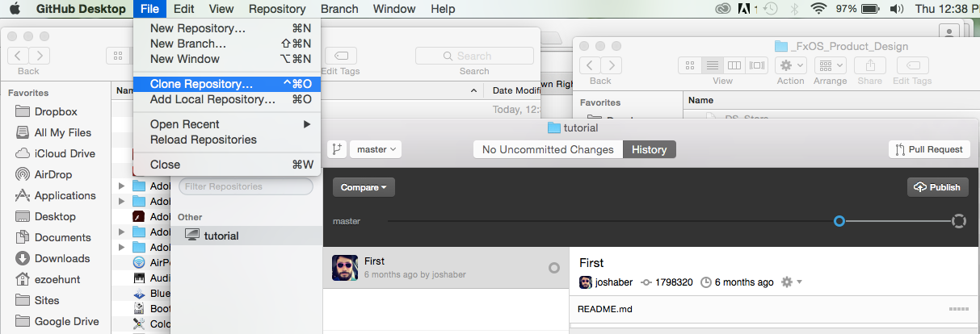Click the Wi-Fi icon in menu bar
980x334 pixels.
(819, 9)
